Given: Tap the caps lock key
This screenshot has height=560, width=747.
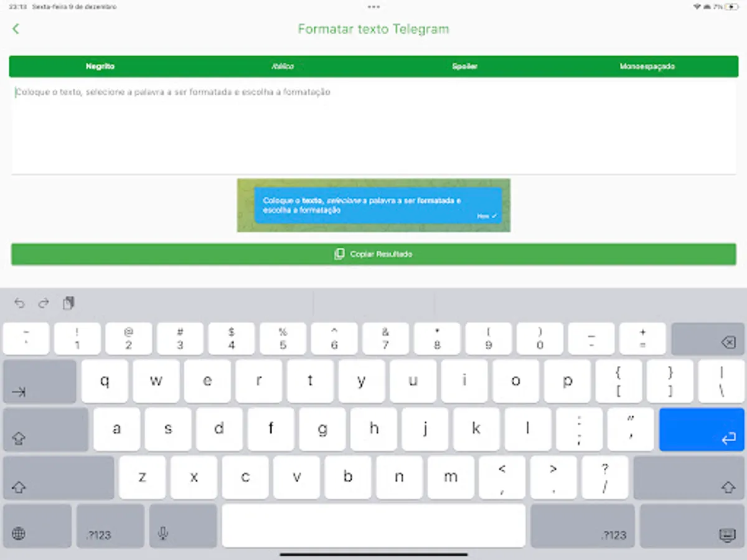Looking at the screenshot, I should 45,429.
